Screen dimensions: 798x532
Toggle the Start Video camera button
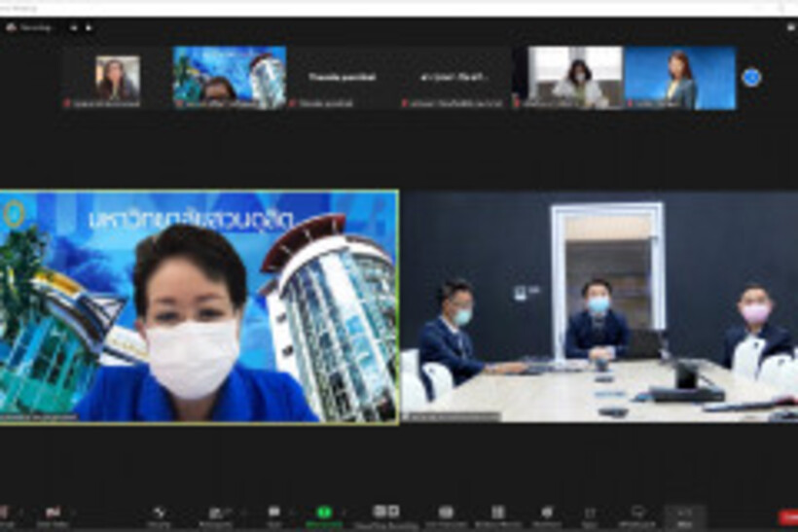pos(52,514)
